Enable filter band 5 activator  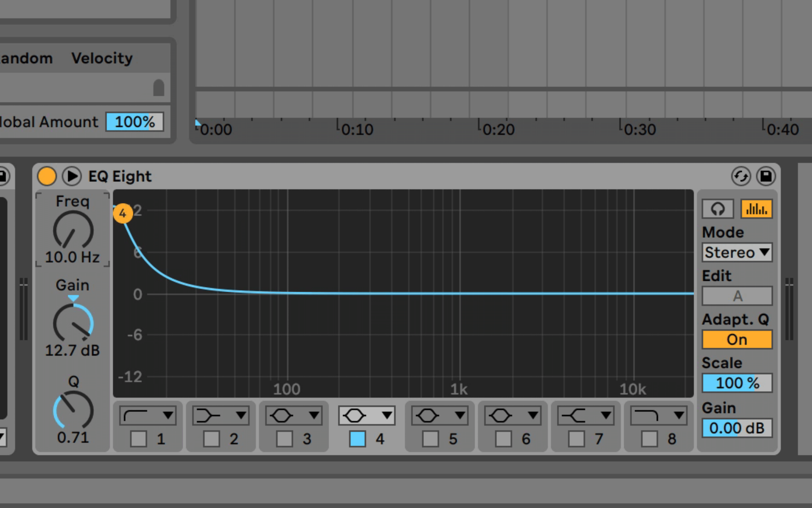coord(430,439)
